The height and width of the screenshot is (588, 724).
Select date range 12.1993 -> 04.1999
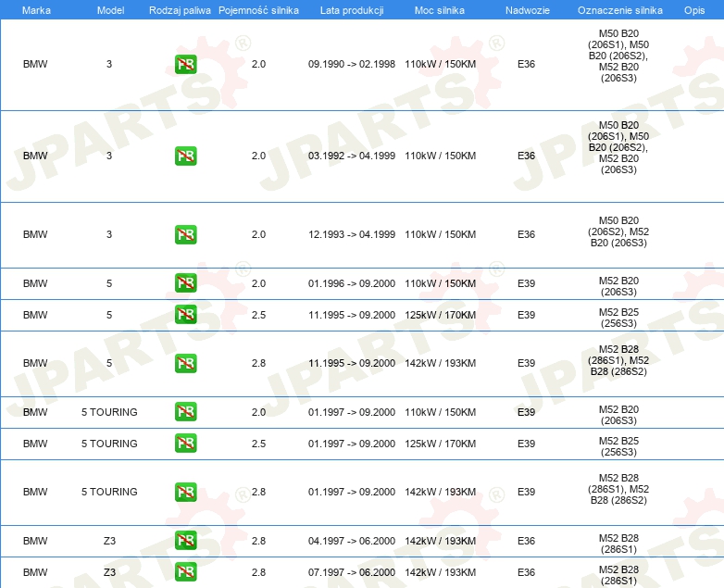coord(352,234)
